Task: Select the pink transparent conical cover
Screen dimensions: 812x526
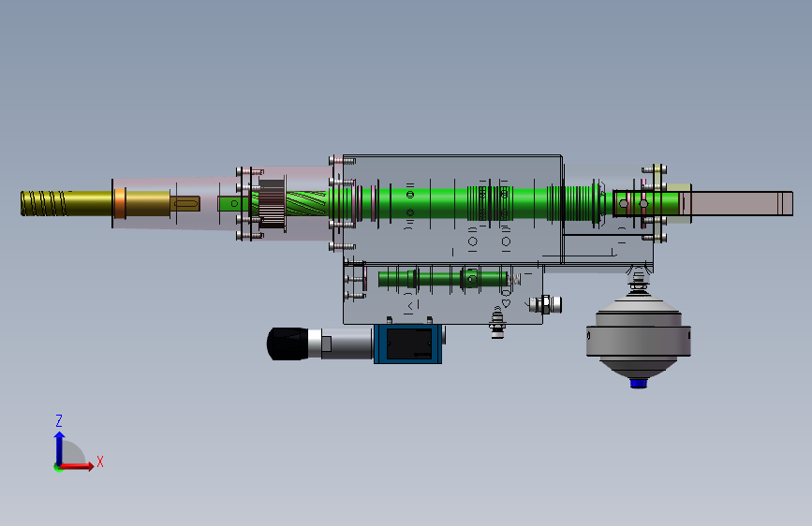Action: tap(176, 203)
